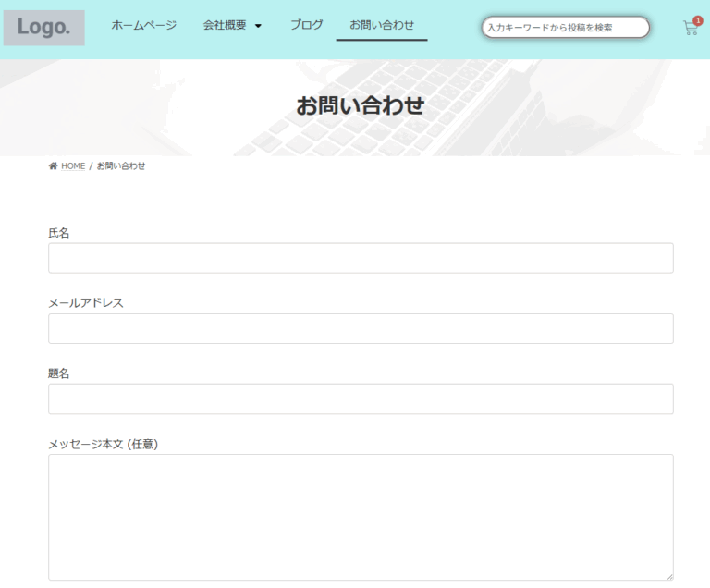
Task: Go to the ブログ page
Action: coord(306,25)
